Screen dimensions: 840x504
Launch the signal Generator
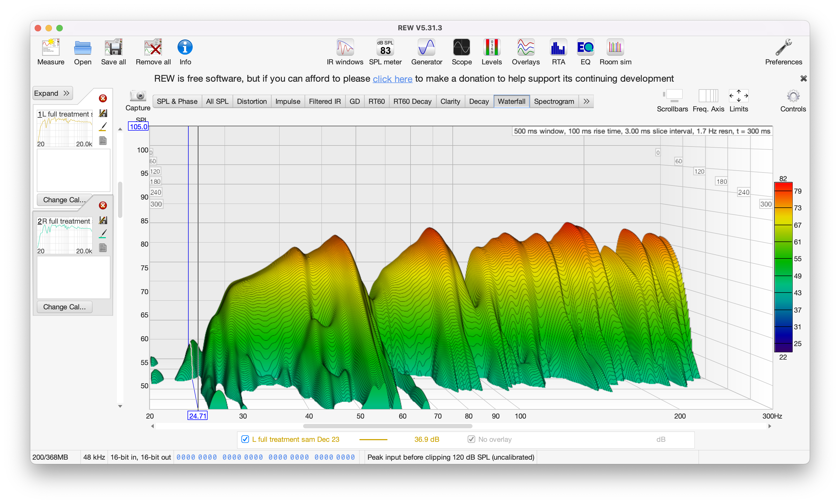(426, 52)
